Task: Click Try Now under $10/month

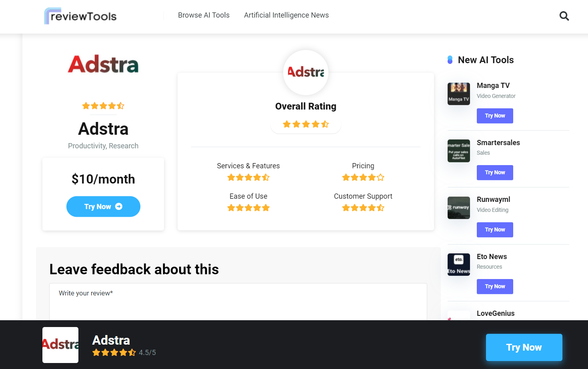Action: coord(103,207)
